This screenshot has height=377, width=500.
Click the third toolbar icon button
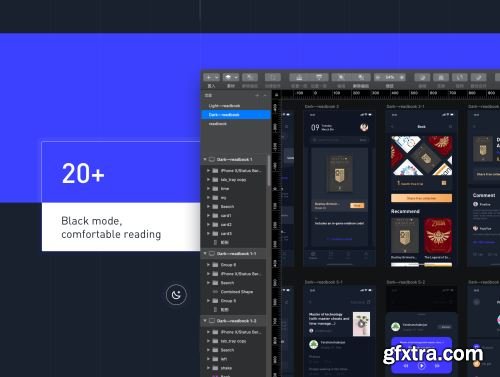pos(250,77)
